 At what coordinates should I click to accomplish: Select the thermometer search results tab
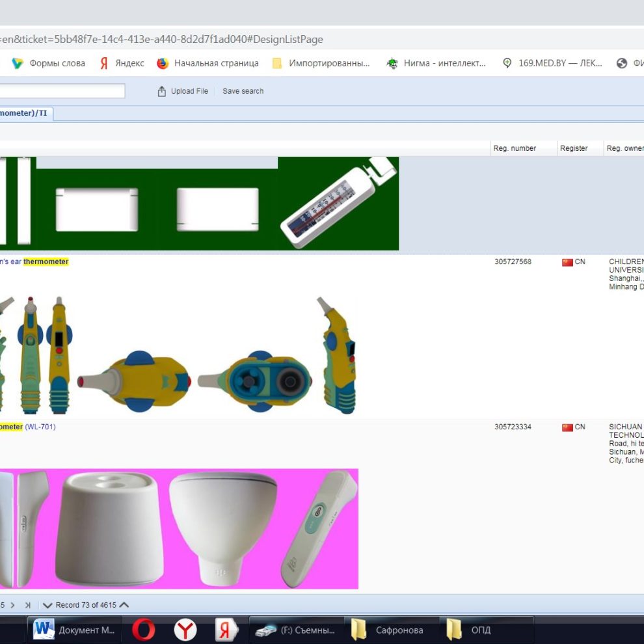(25, 113)
